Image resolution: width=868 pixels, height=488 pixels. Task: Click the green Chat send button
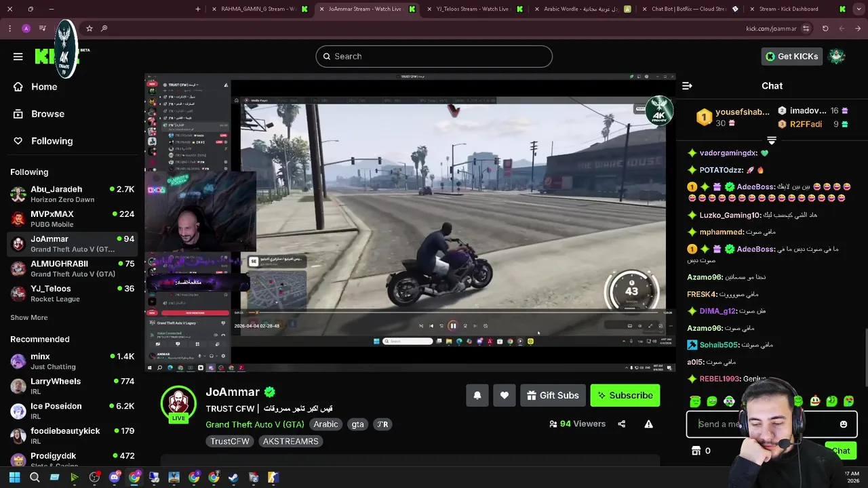click(x=841, y=451)
